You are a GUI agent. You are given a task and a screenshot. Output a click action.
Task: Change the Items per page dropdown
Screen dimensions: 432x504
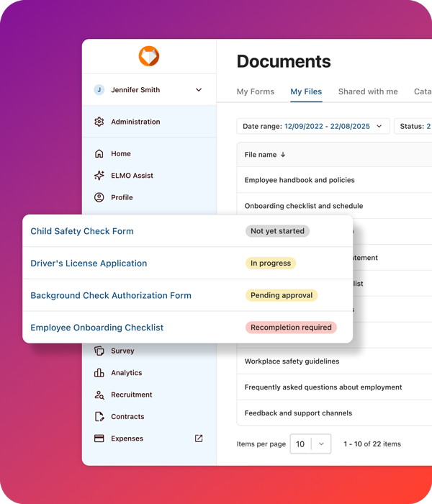310,444
